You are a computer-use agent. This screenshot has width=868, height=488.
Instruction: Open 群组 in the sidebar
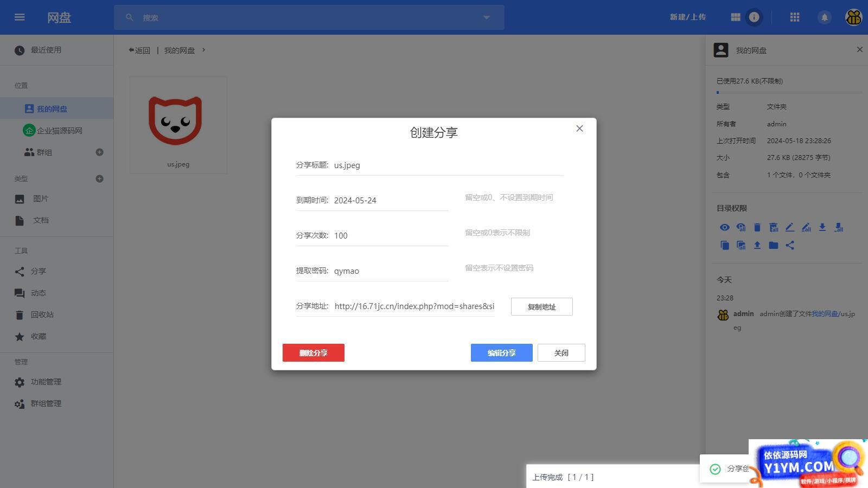pos(56,152)
